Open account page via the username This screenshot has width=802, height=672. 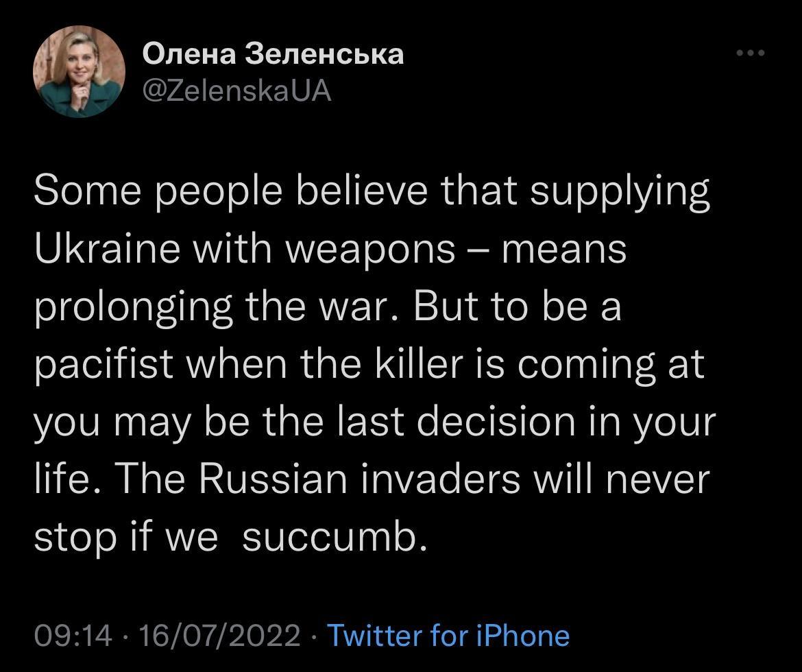click(236, 91)
